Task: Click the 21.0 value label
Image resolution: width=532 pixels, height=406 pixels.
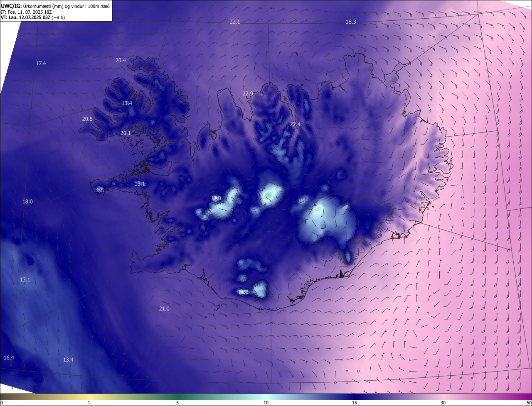Action: coord(164,308)
